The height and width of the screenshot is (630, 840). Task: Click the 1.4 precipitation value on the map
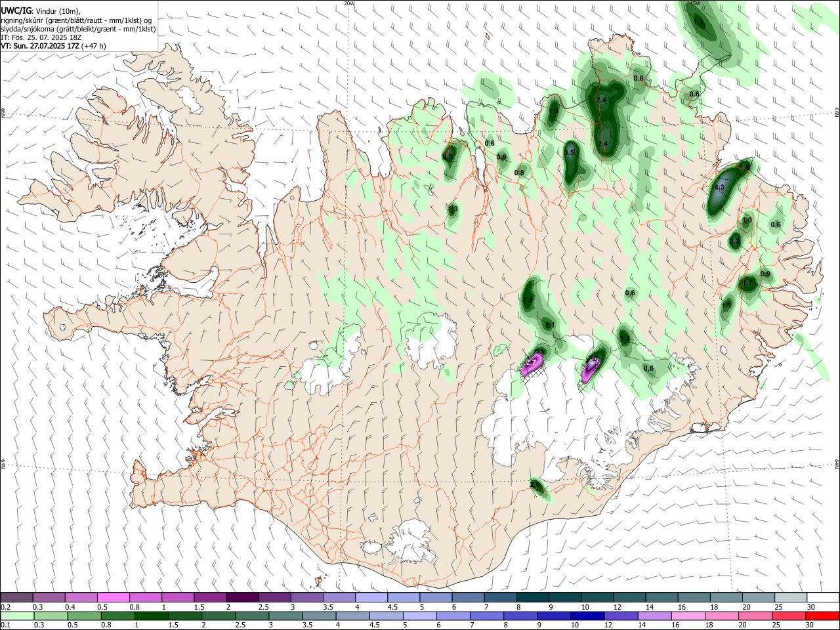(528, 301)
